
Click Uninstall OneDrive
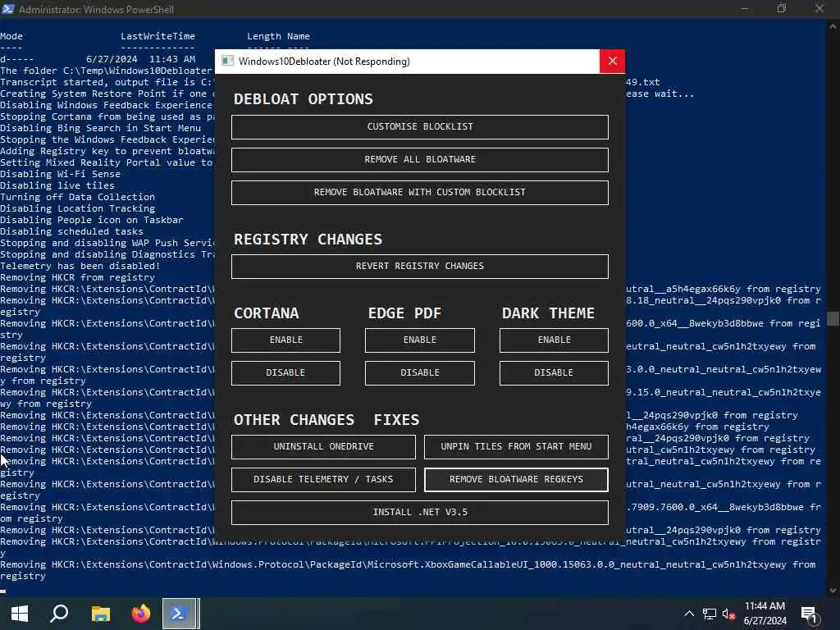(x=323, y=447)
